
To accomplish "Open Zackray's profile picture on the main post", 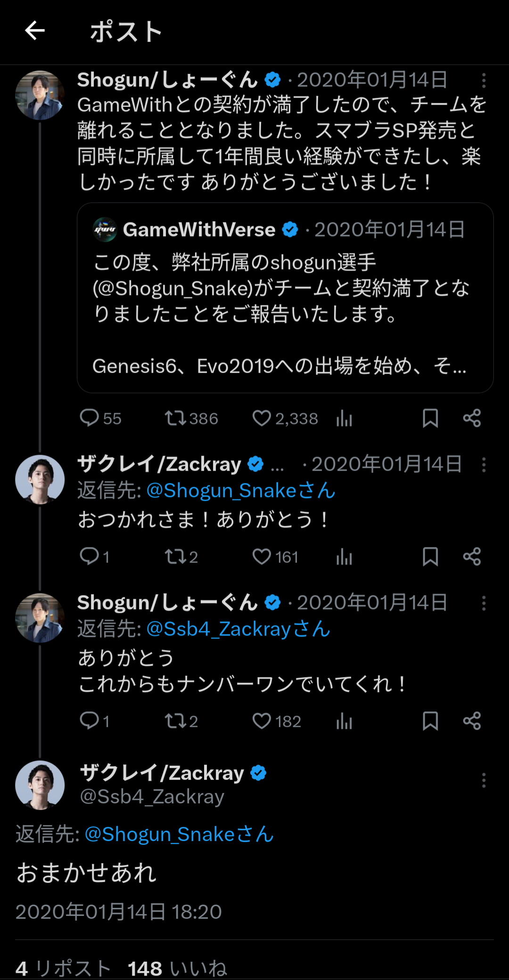I will (x=40, y=785).
